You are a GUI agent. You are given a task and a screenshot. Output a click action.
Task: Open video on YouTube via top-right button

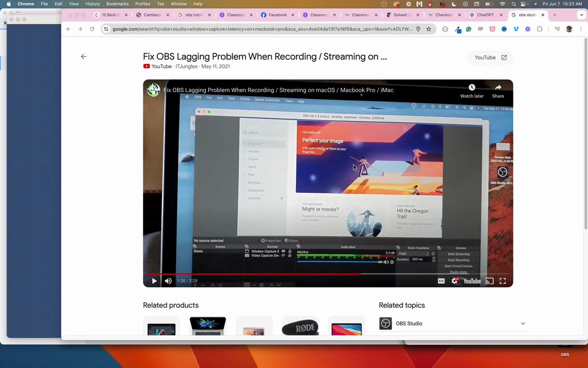pos(490,57)
